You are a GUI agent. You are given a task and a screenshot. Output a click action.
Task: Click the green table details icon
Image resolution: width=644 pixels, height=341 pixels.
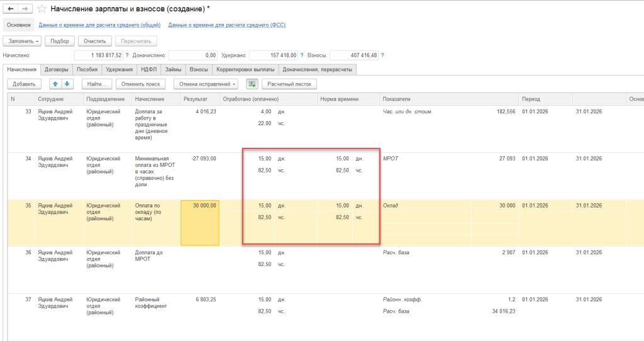click(x=252, y=84)
